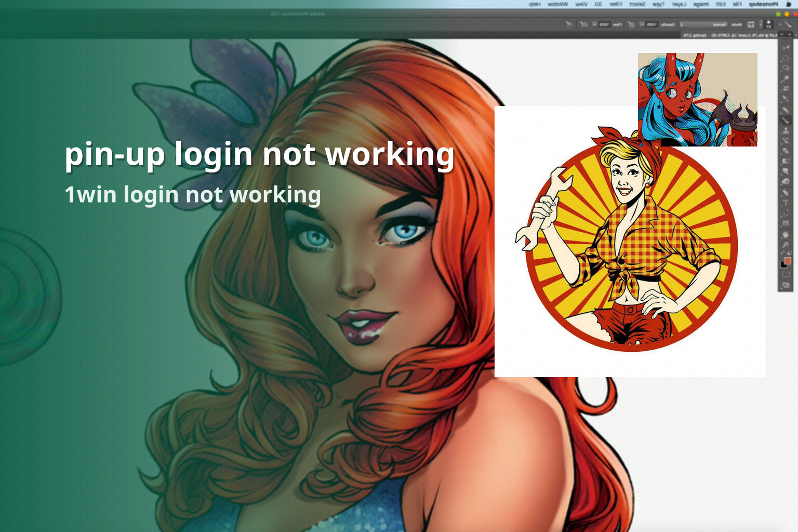Open the Apple menu
This screenshot has height=532, width=798.
(790, 4)
